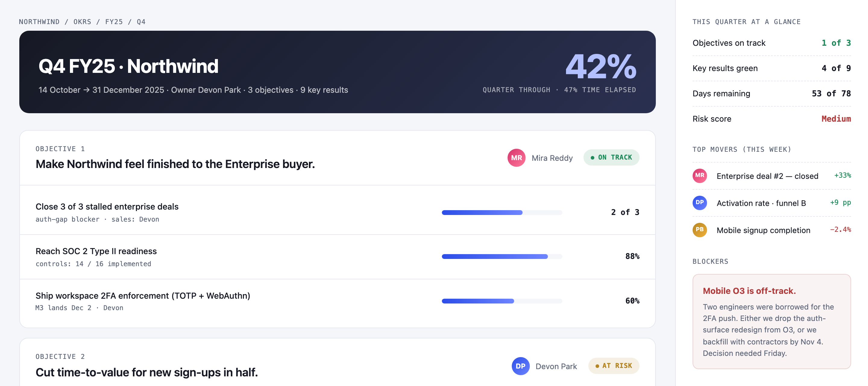Open key result 'Close 3 of 3 stalled enterprise deals'

[x=107, y=206]
